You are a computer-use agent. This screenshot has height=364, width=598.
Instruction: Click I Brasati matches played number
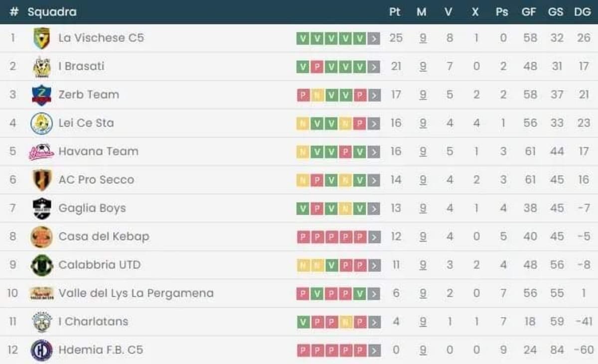(x=423, y=66)
